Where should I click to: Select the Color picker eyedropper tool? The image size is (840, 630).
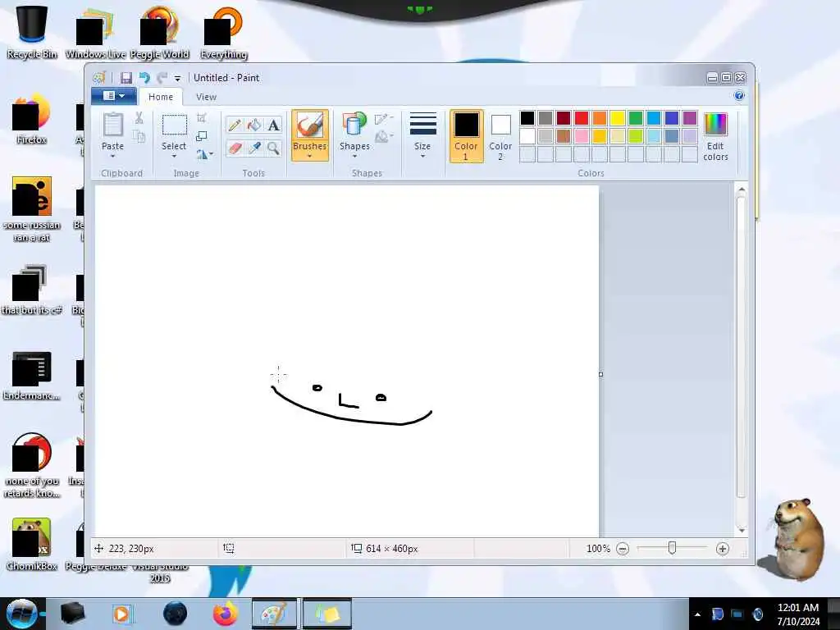coord(254,148)
